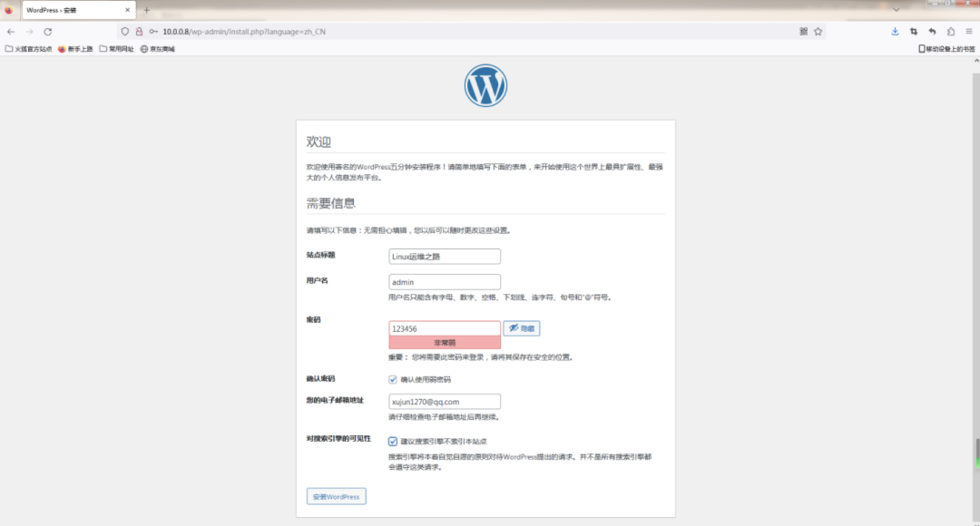Click the tracking protection shield icon

[x=125, y=31]
